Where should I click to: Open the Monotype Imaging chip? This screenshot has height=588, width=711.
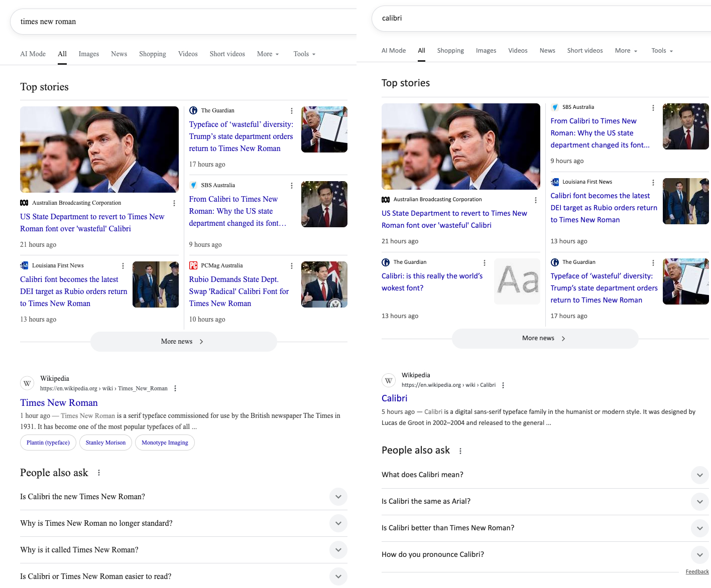[x=165, y=443]
